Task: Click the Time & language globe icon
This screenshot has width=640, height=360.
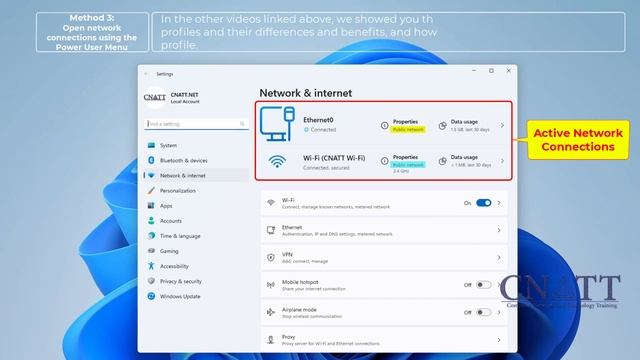Action: pyautogui.click(x=151, y=236)
